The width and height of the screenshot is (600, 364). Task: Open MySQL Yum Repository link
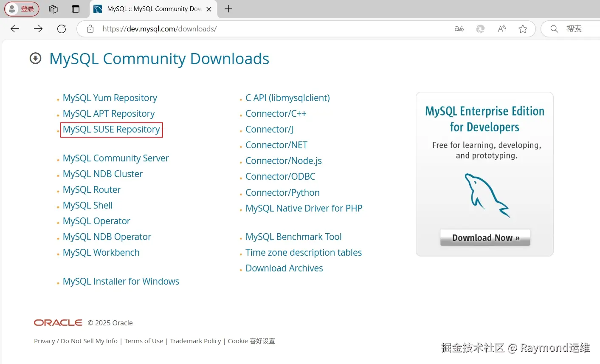pyautogui.click(x=110, y=98)
